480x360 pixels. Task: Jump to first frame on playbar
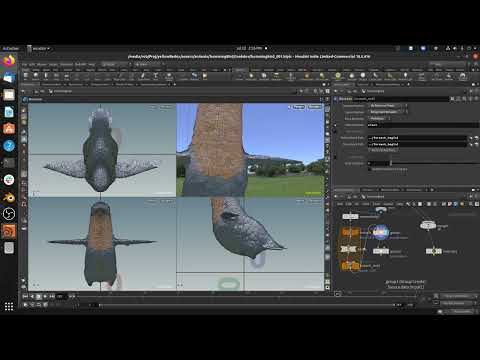click(x=25, y=296)
